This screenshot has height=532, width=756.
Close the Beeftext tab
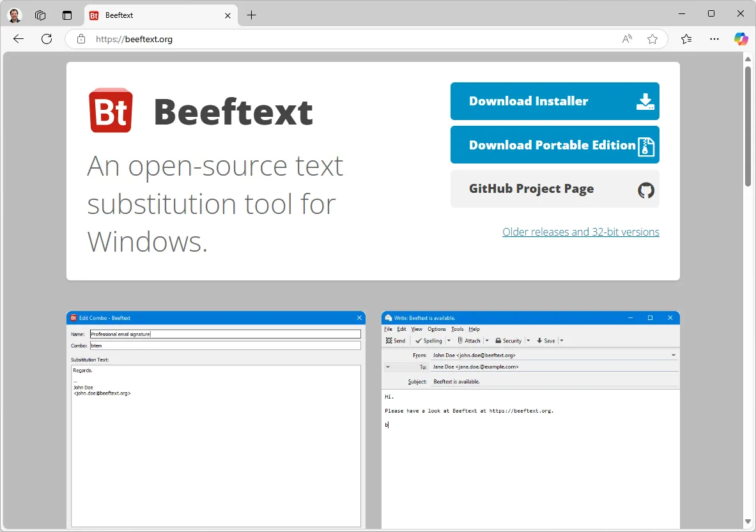228,15
